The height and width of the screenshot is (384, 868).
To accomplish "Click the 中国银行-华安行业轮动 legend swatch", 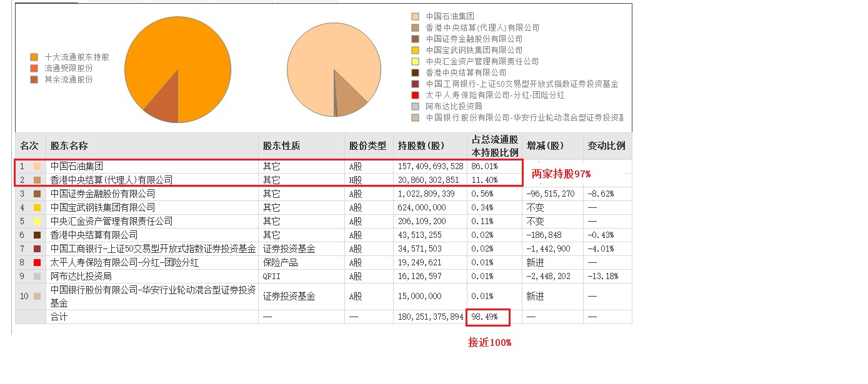I will click(416, 117).
